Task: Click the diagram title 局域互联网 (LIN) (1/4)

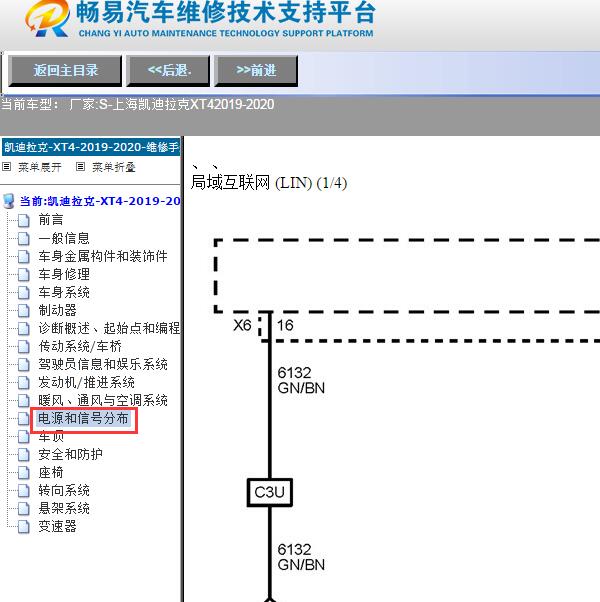Action: tap(269, 183)
